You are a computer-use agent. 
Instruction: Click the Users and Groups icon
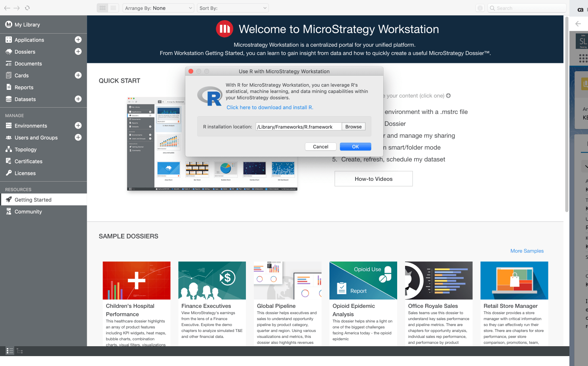pos(9,137)
